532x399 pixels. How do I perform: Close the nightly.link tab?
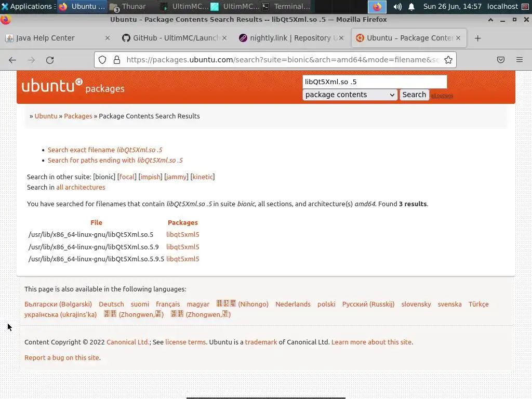pyautogui.click(x=341, y=38)
